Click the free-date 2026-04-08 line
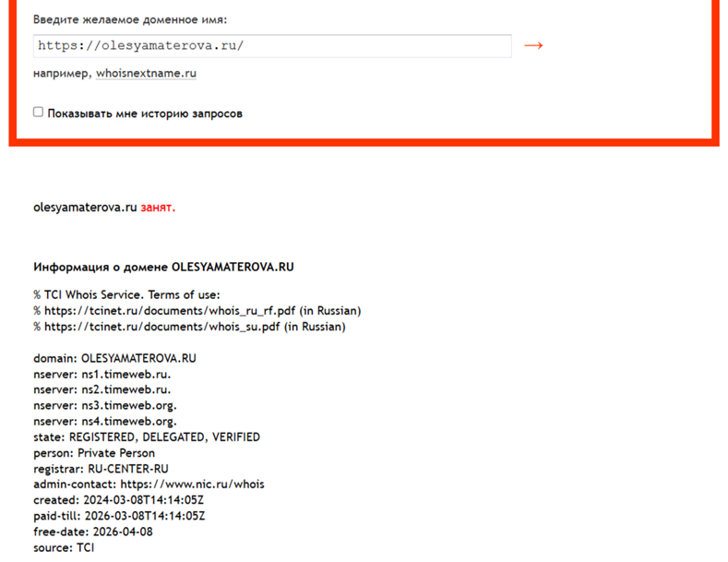728x562 pixels. click(x=93, y=532)
